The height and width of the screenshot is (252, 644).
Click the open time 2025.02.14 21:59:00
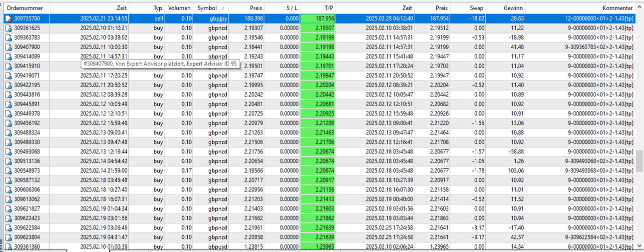click(x=104, y=170)
